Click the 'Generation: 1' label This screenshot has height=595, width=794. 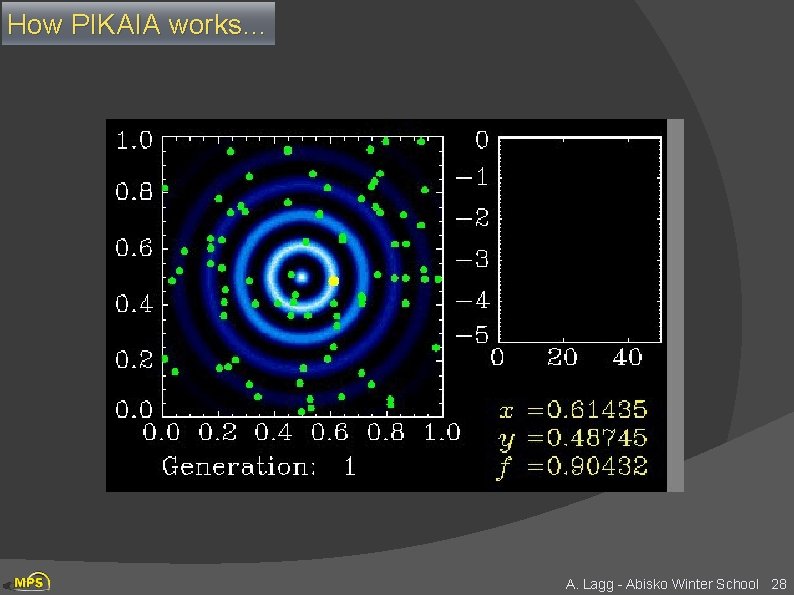259,466
